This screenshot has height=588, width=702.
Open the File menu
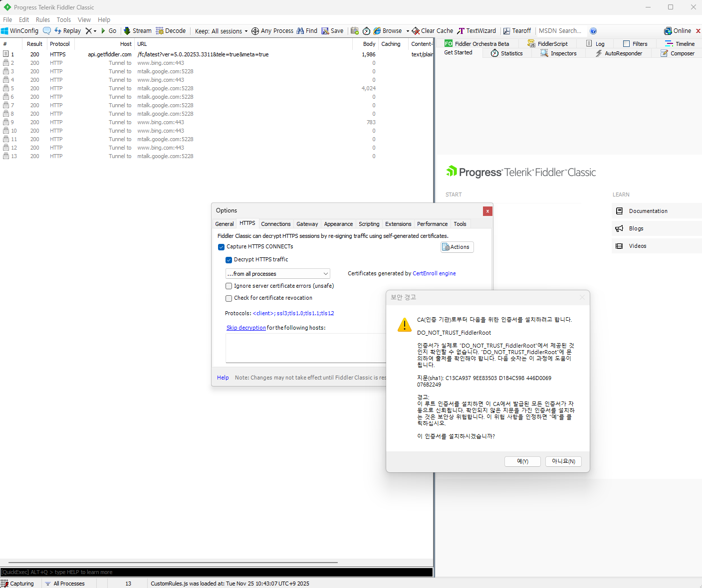pos(7,20)
